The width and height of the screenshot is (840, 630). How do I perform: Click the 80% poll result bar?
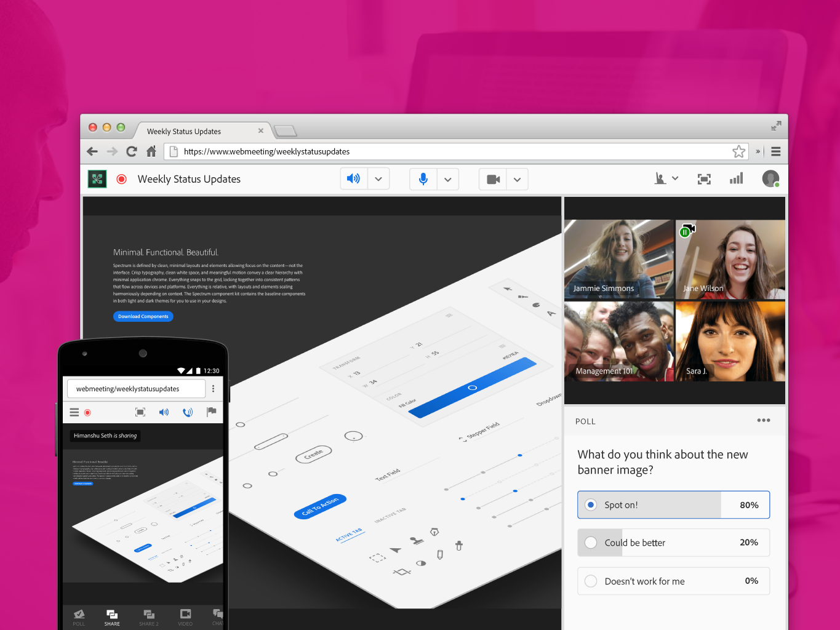pos(674,504)
